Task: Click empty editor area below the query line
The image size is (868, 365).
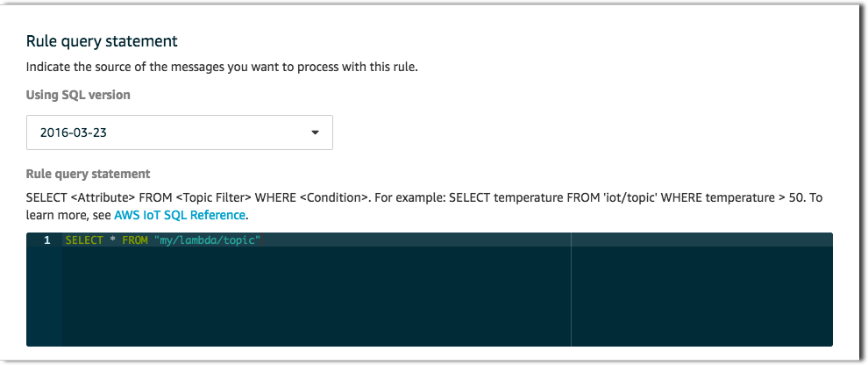Action: 316,297
